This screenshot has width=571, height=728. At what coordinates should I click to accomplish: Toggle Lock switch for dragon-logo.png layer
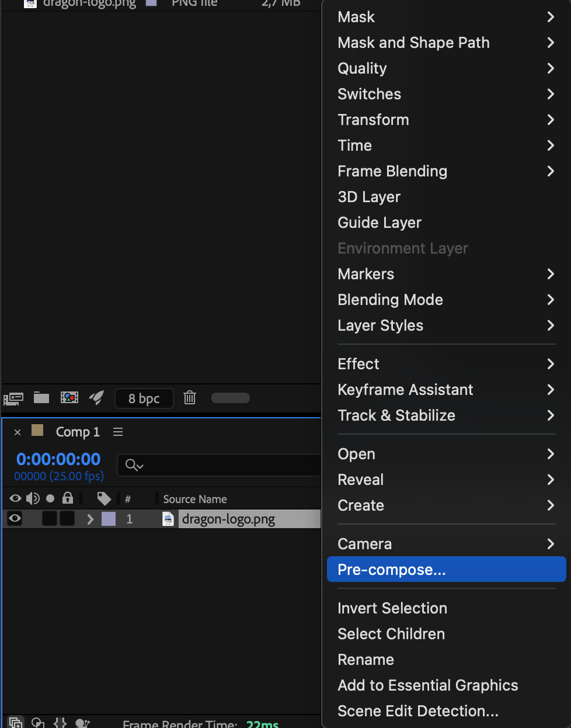tap(67, 518)
